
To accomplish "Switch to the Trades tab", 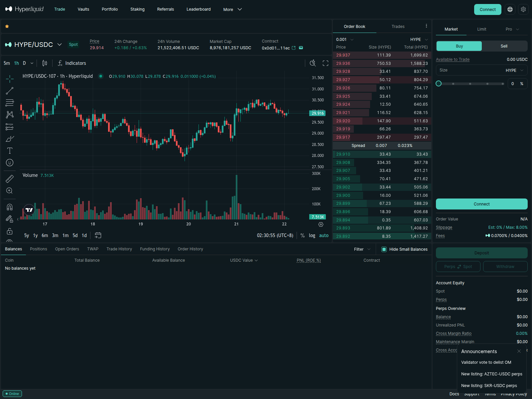I will (x=398, y=27).
